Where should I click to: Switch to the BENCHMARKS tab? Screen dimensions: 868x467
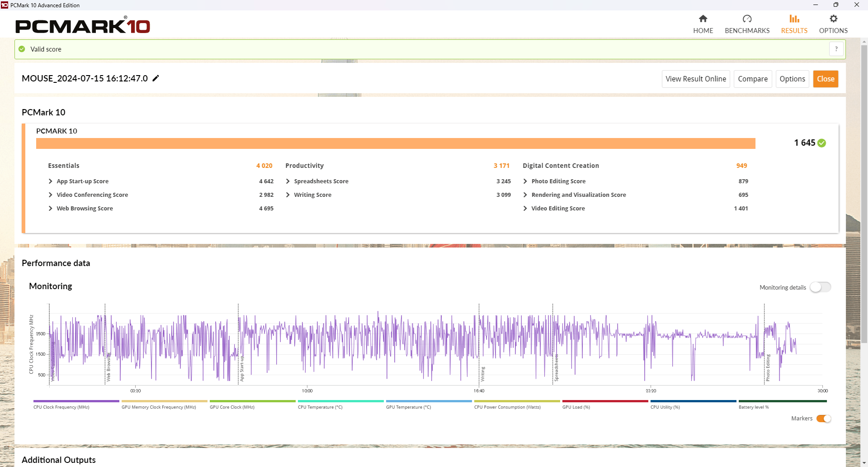747,31
